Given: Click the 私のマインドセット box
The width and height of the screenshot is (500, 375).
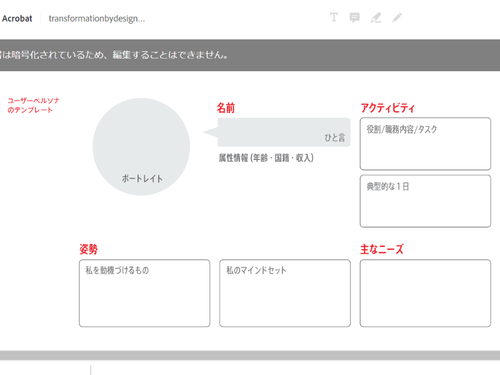Looking at the screenshot, I should 285,293.
